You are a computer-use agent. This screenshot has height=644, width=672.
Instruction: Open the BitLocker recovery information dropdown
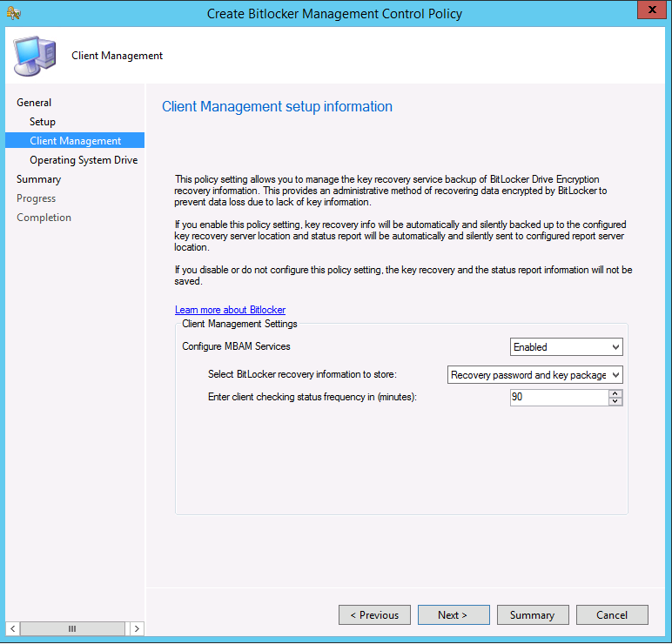534,375
